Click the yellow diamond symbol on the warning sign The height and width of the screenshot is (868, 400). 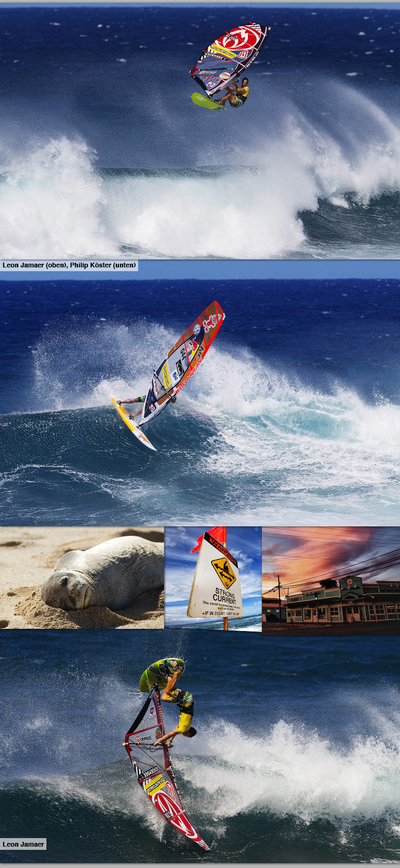223,571
